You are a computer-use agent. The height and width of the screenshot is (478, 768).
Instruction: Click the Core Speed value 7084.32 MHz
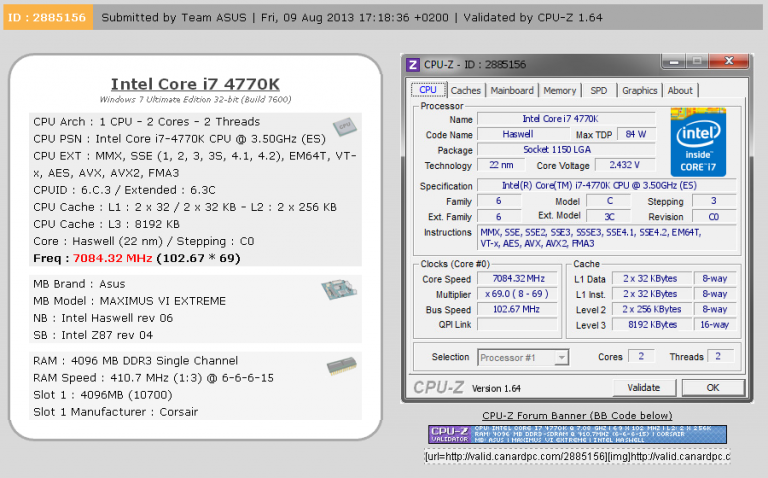point(518,279)
